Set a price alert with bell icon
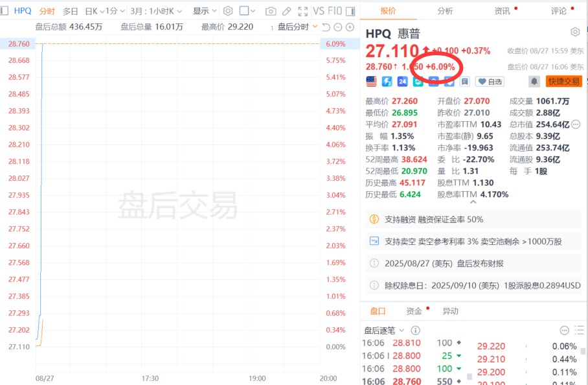 [534, 81]
